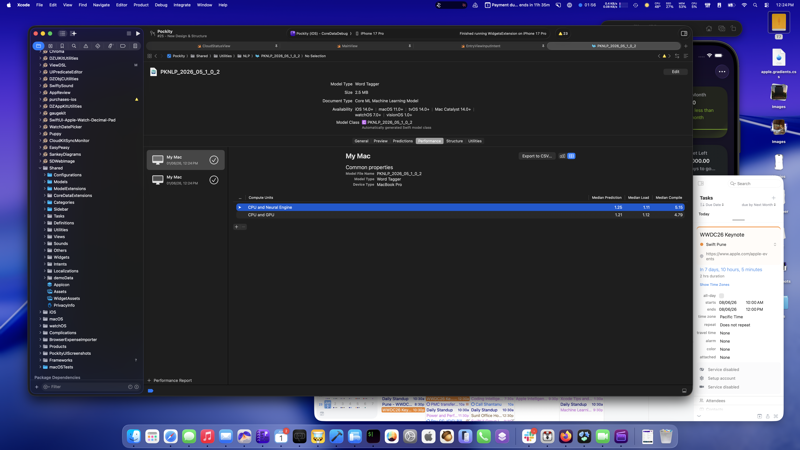The image size is (800, 450).
Task: Hide the navigator sidebar in Xcode
Action: pos(62,34)
